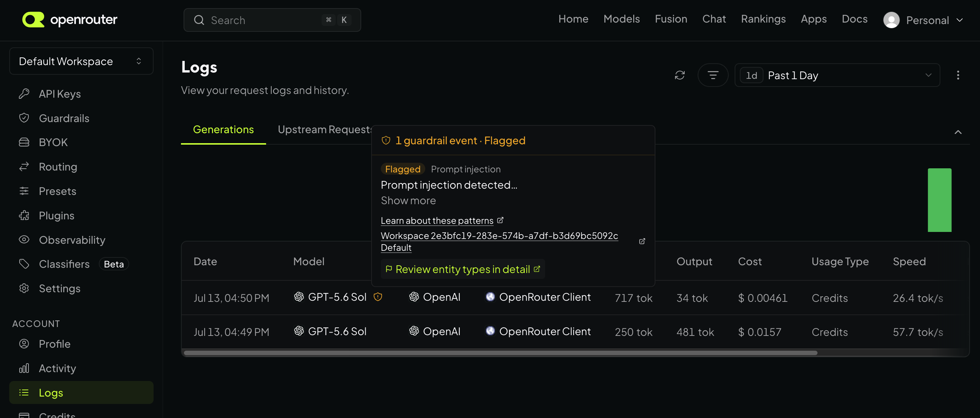This screenshot has width=980, height=418.
Task: Open the filter logs button
Action: pyautogui.click(x=712, y=75)
